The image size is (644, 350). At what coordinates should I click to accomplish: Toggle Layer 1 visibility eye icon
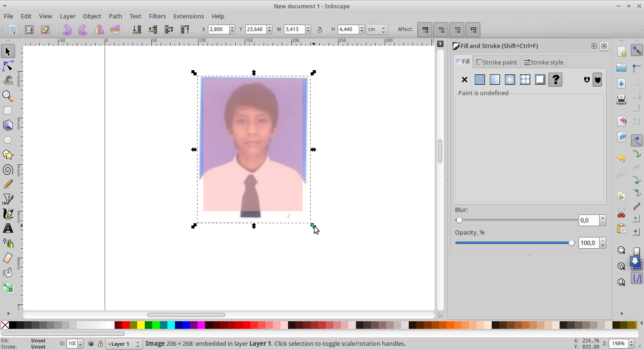91,344
